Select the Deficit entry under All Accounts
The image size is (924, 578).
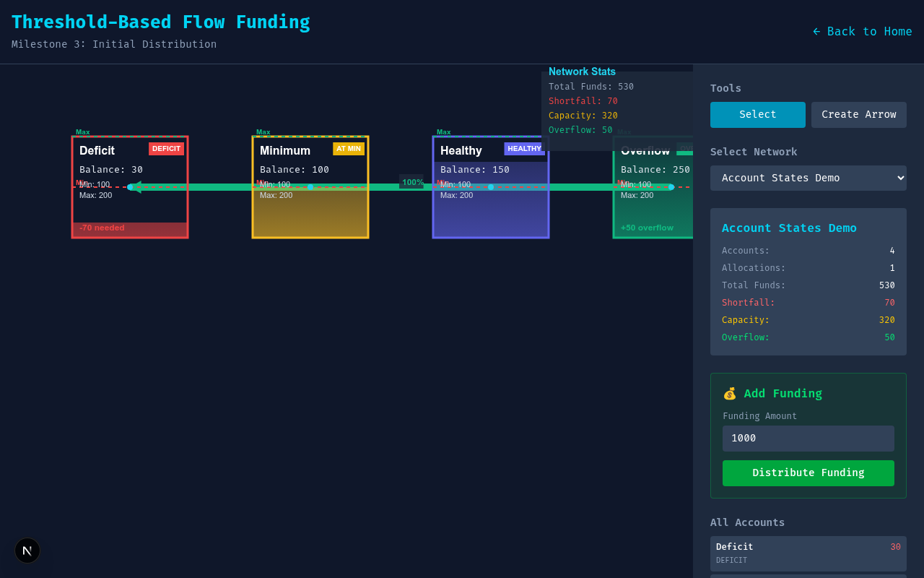coord(808,553)
